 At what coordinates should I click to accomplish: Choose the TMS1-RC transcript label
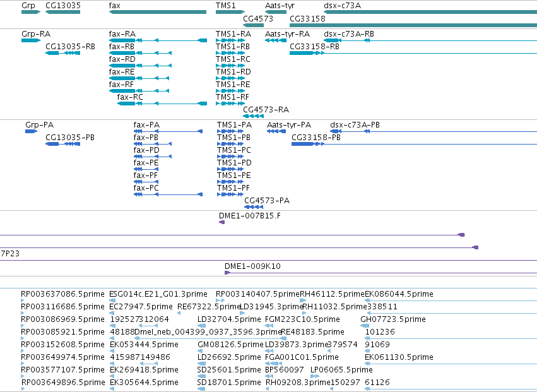pos(233,59)
